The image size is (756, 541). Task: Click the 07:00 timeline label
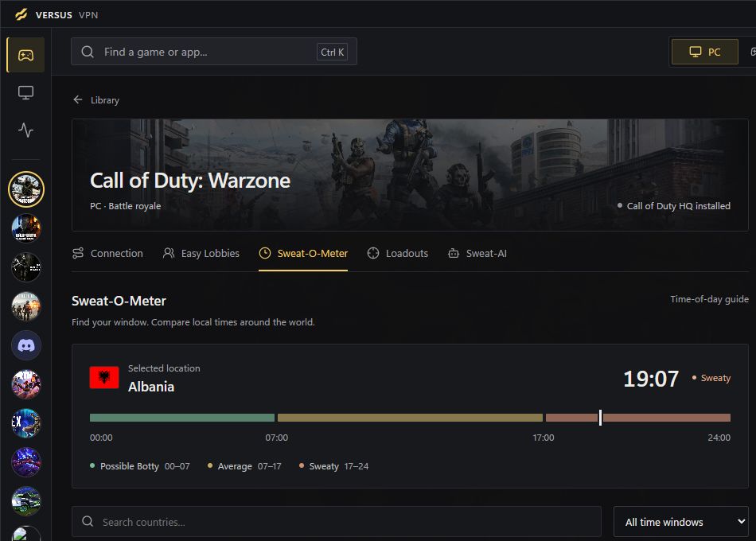point(276,438)
